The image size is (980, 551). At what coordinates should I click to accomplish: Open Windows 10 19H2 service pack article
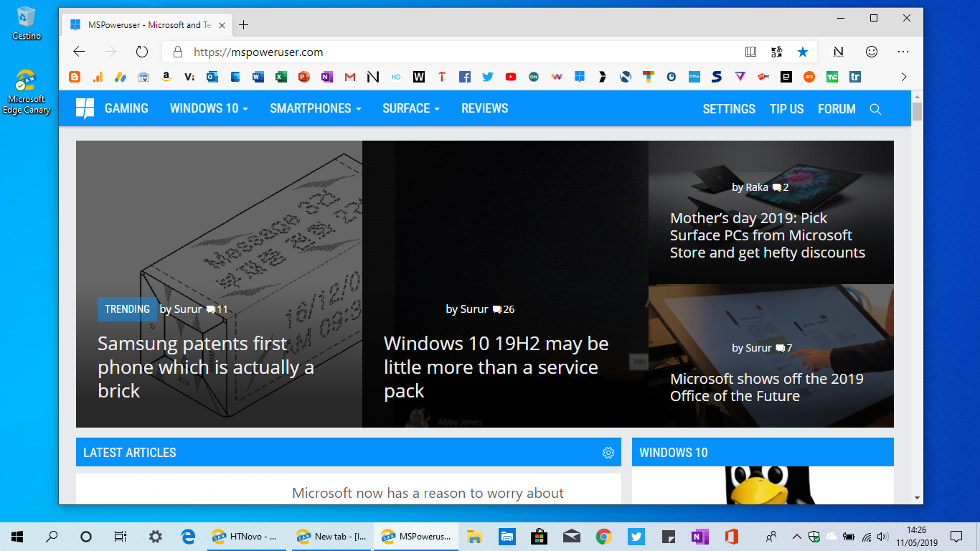point(496,367)
